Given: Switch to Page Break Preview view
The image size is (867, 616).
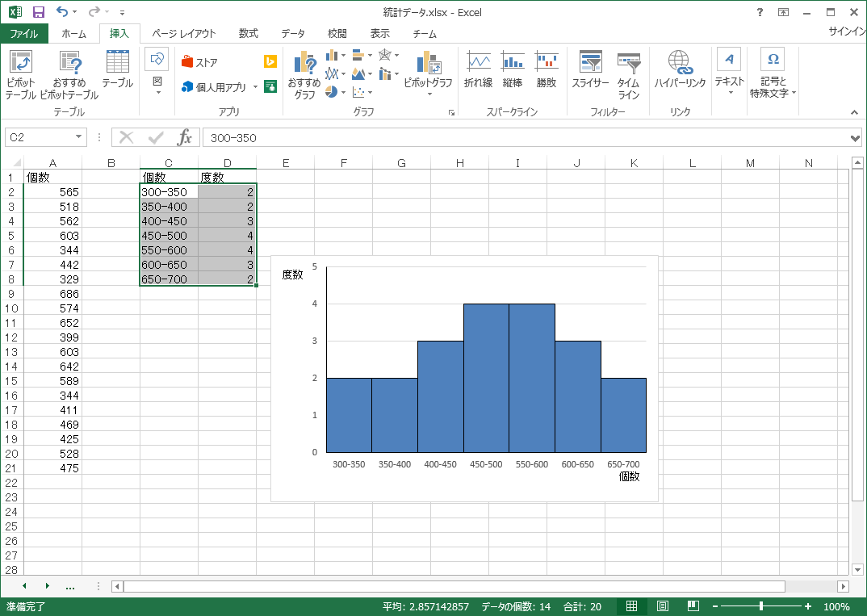Looking at the screenshot, I should [x=693, y=606].
